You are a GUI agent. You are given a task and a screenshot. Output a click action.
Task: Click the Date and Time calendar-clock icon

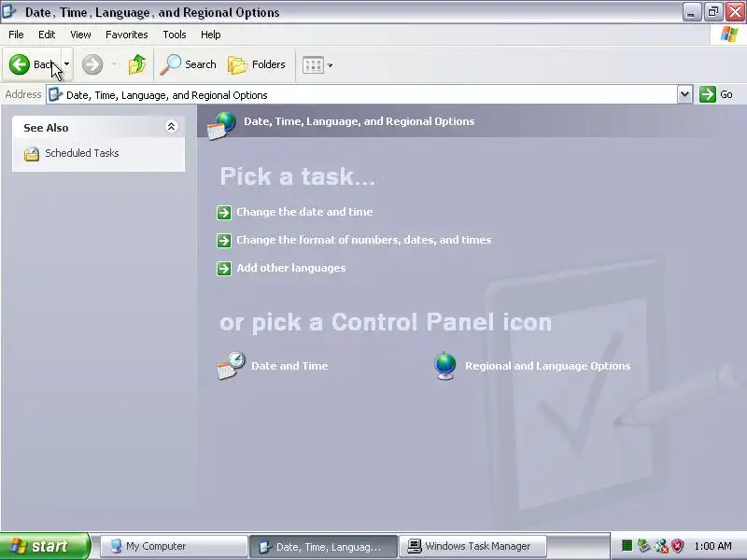(231, 365)
